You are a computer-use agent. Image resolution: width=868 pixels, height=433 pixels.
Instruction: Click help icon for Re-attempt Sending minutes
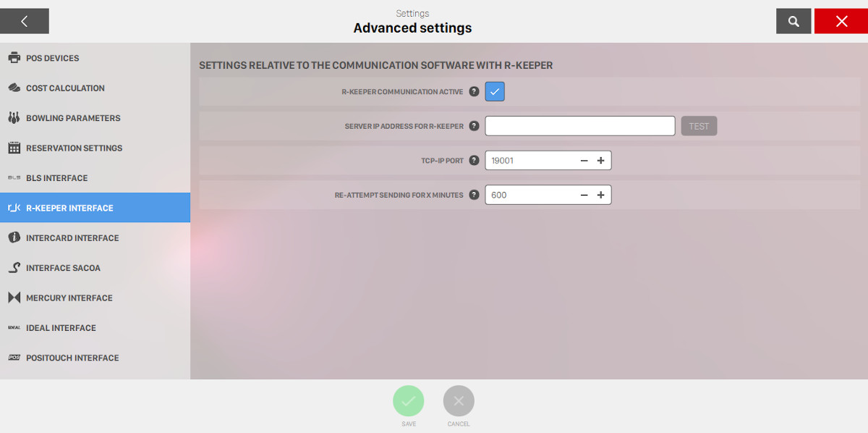click(x=474, y=195)
